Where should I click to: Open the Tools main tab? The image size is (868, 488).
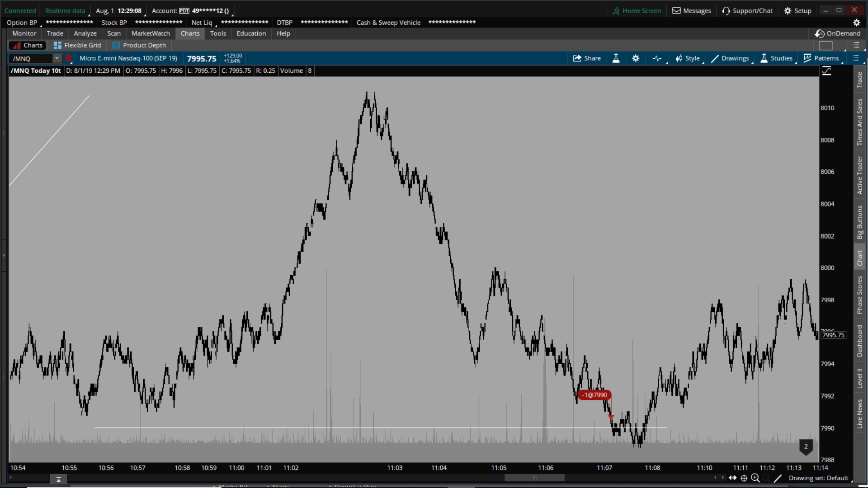click(x=218, y=33)
